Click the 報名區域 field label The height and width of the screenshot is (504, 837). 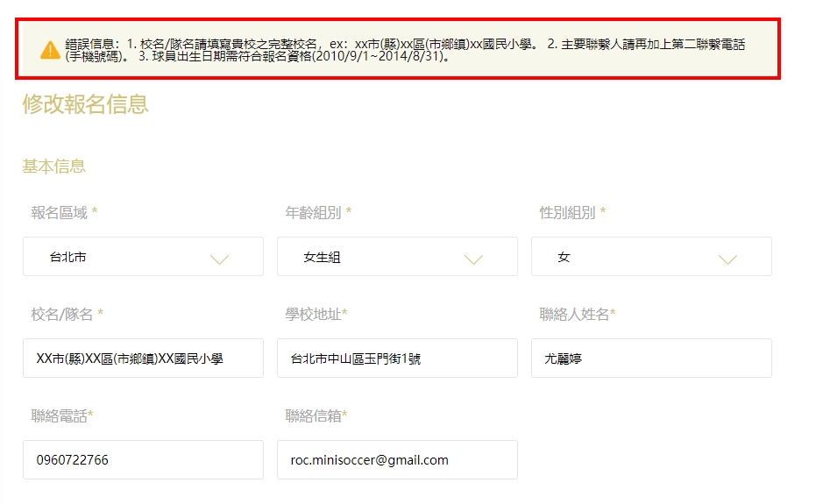(x=60, y=213)
